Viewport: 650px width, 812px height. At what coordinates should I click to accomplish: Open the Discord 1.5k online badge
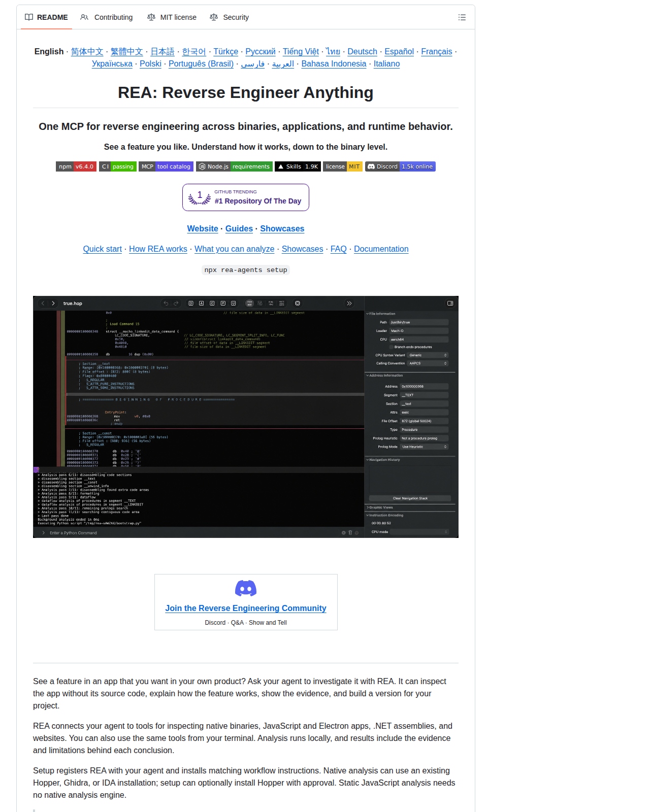(400, 166)
